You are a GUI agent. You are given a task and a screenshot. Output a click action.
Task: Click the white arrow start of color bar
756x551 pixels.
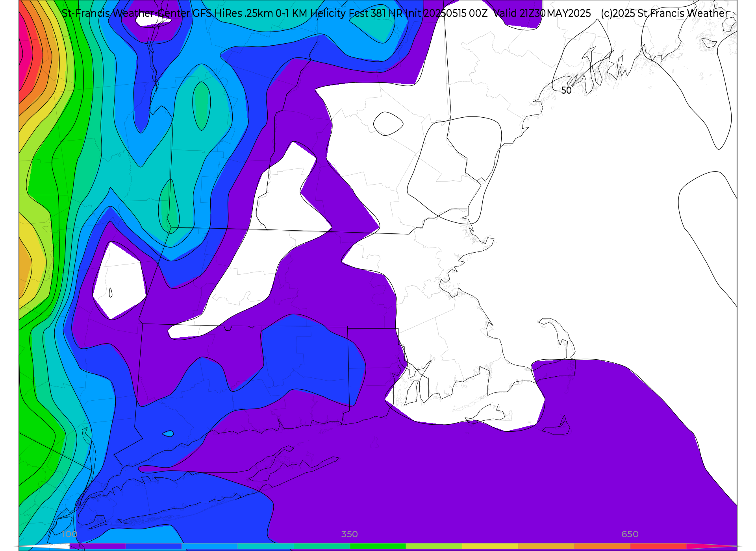pos(45,546)
